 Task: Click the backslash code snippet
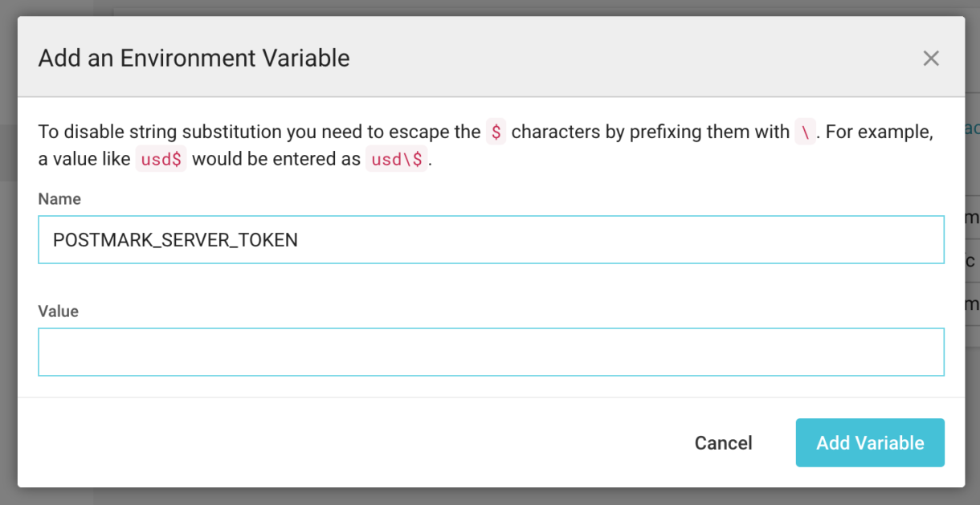click(x=804, y=132)
